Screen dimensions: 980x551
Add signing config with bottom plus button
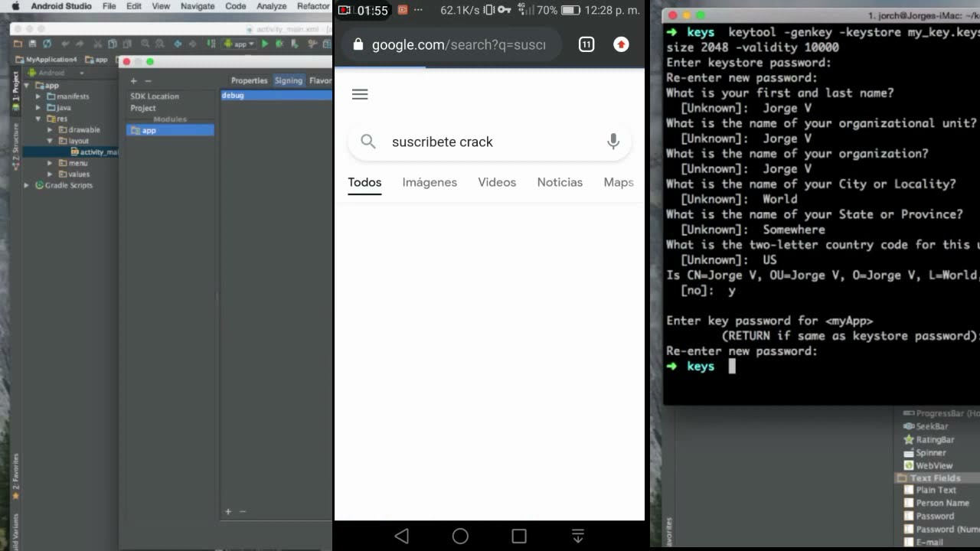(x=228, y=511)
